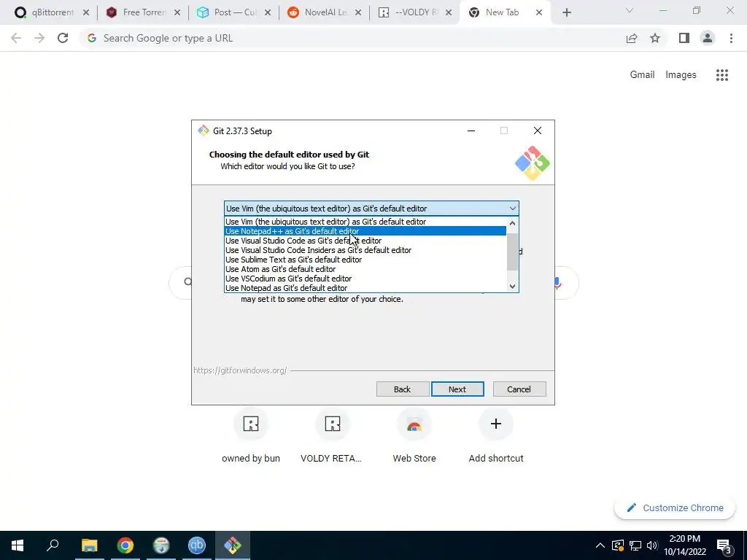Click Next in Git Setup
This screenshot has height=560, width=747.
[457, 389]
